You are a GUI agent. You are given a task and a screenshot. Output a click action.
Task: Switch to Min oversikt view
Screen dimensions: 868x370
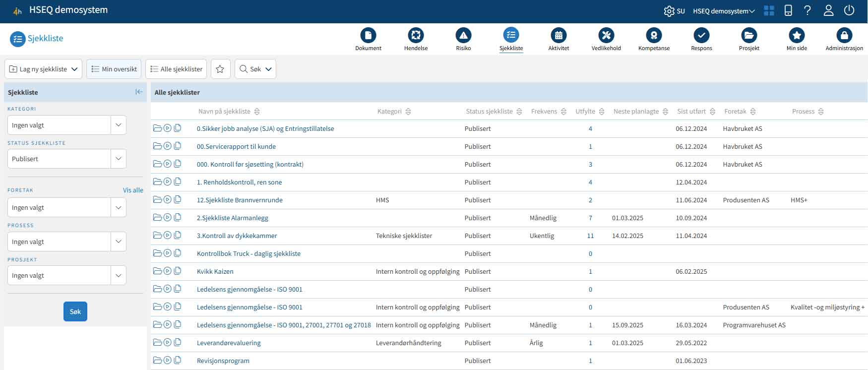tap(114, 69)
